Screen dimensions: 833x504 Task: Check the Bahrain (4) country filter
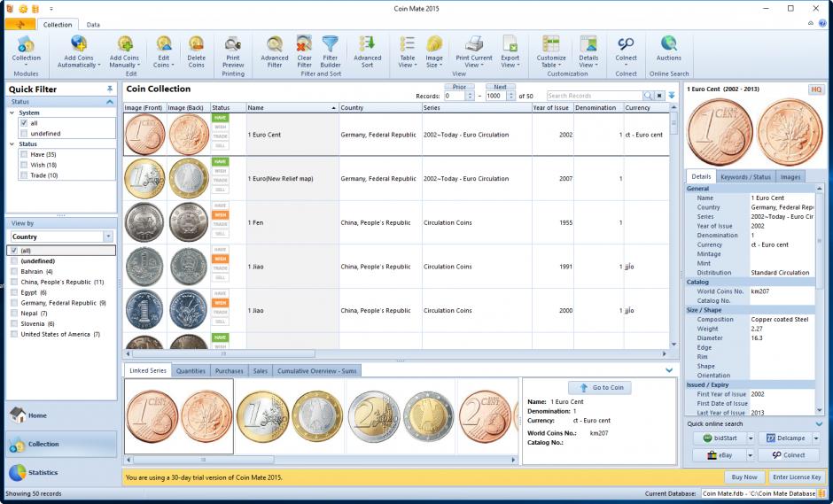click(x=14, y=271)
